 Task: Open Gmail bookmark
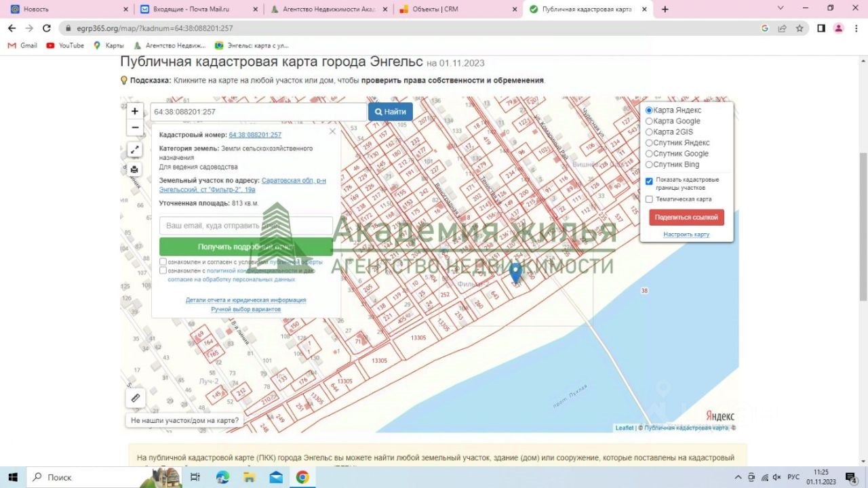coord(22,45)
